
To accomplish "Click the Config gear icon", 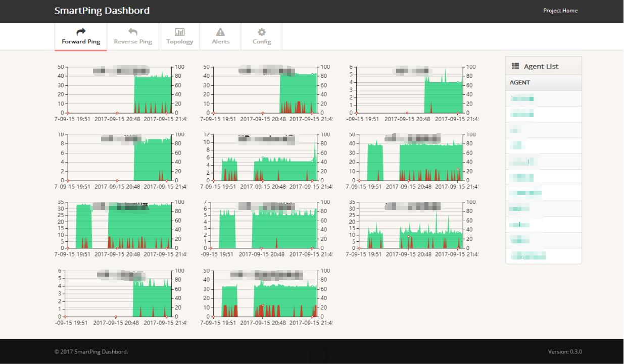I will (x=262, y=32).
